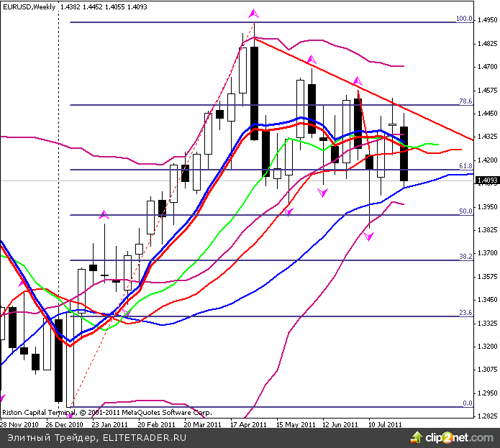Viewport: 500px width, 448px height.
Task: Select the 38.2 Fibonacci retracement label
Action: click(465, 257)
